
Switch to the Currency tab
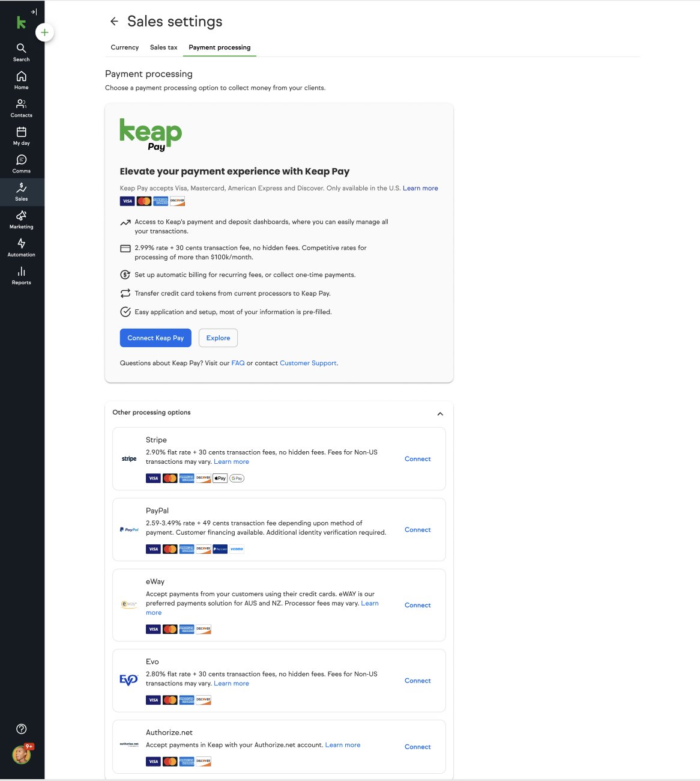point(125,47)
